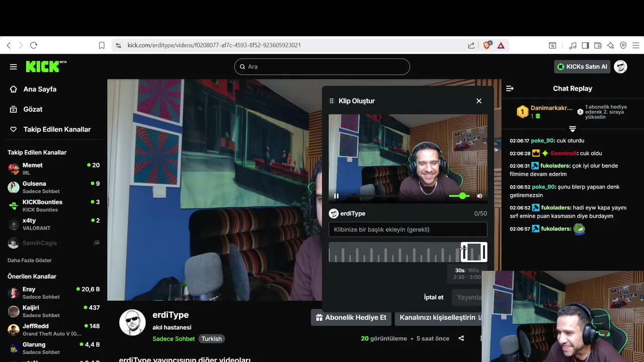
Task: Open site info beside the URL
Action: (x=118, y=45)
